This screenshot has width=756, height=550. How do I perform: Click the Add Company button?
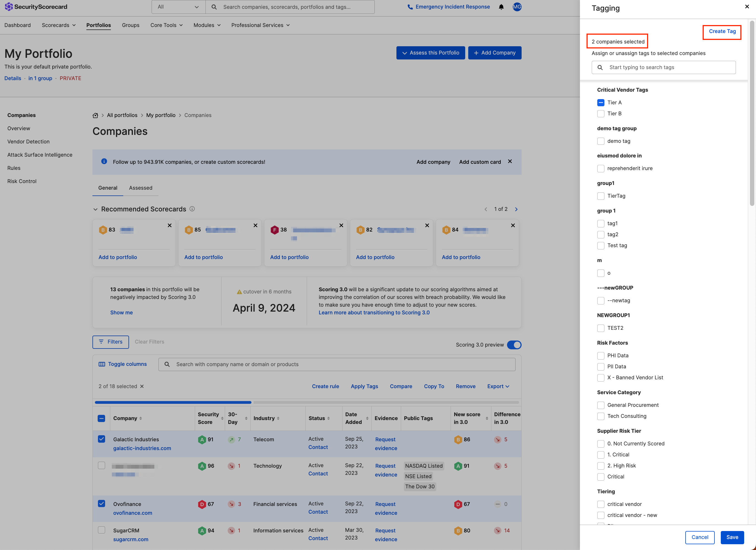495,53
